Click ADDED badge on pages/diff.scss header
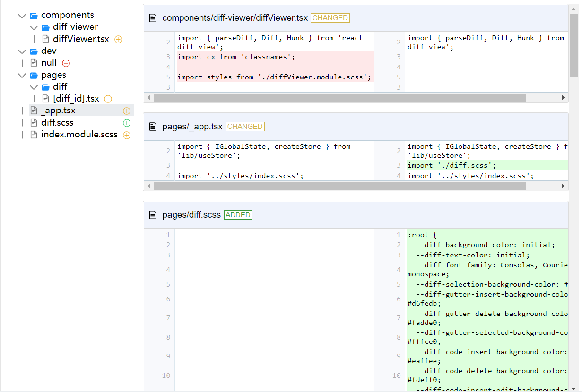The width and height of the screenshot is (582, 392). tap(238, 215)
